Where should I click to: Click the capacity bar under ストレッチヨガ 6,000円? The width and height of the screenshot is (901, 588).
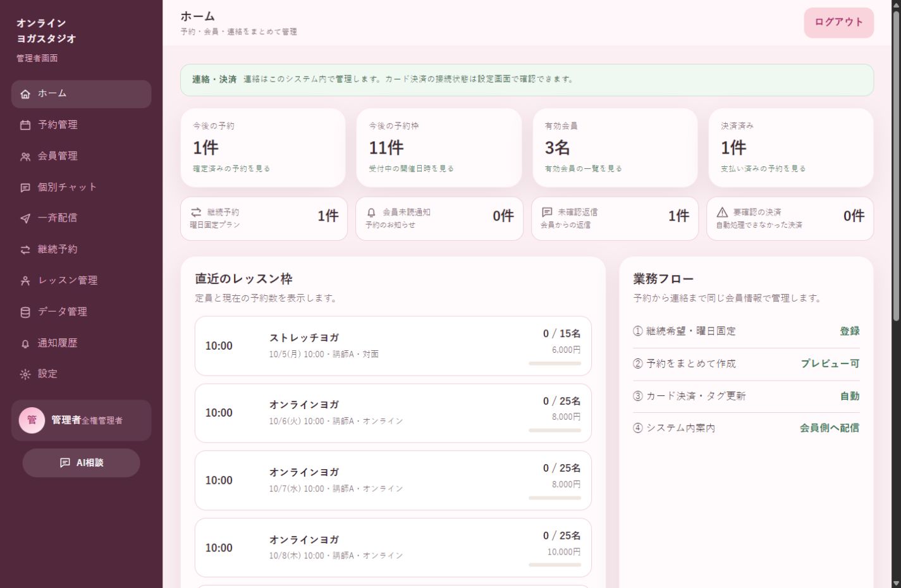coord(555,364)
